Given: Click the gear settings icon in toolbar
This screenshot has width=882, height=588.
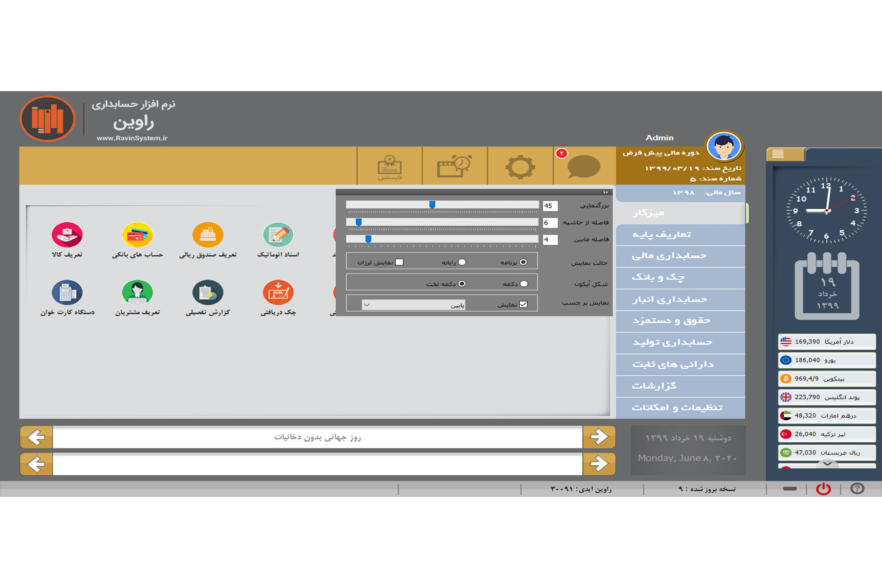Looking at the screenshot, I should tap(520, 166).
